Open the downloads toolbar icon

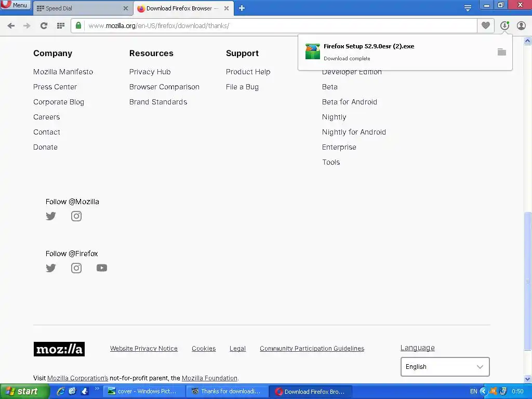[504, 25]
